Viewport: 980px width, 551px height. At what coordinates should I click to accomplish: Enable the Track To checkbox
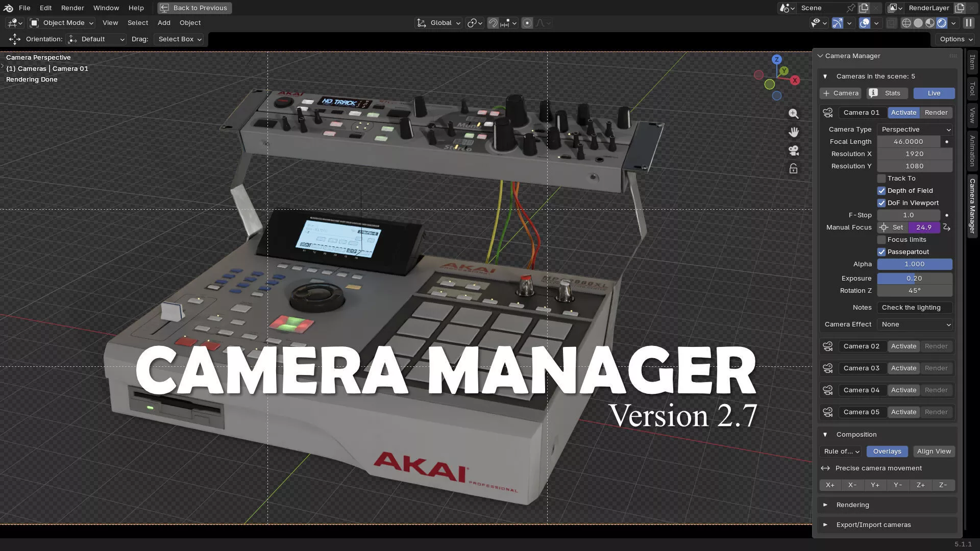881,179
